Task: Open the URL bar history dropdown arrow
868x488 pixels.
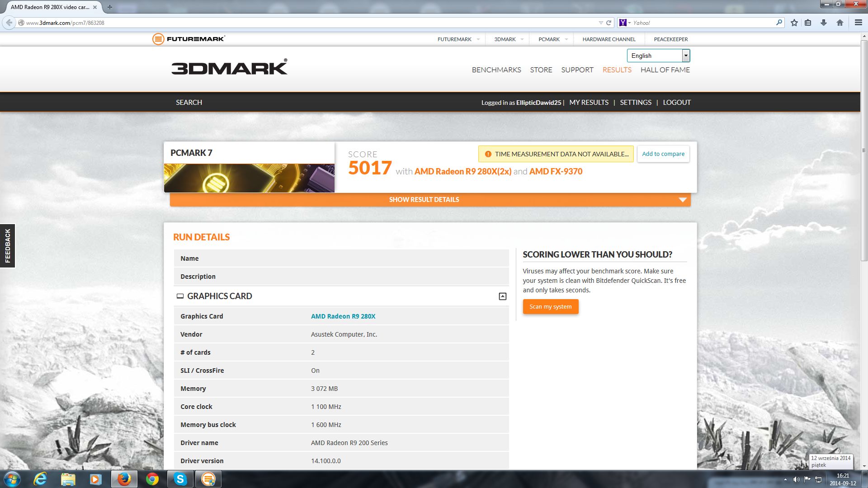Action: [601, 23]
